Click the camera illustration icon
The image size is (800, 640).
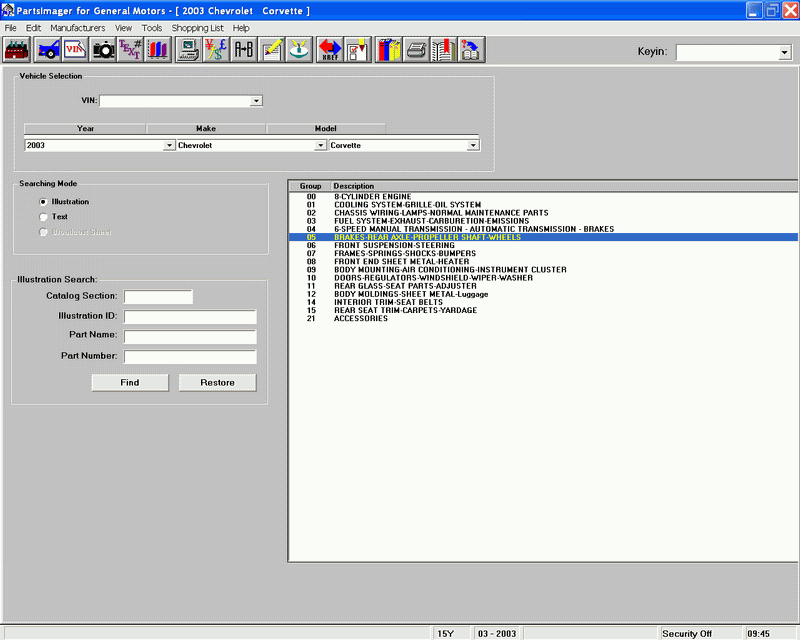(103, 50)
